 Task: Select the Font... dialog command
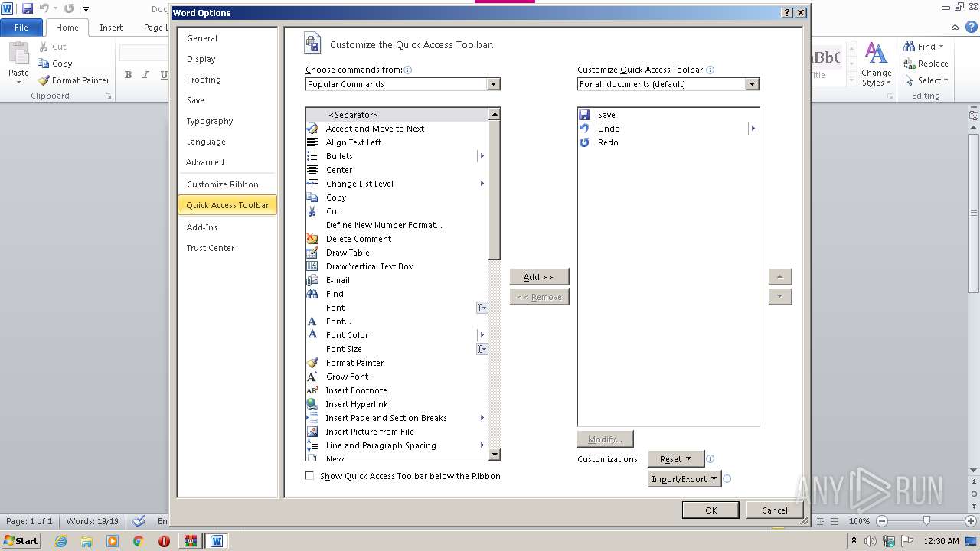click(397, 321)
